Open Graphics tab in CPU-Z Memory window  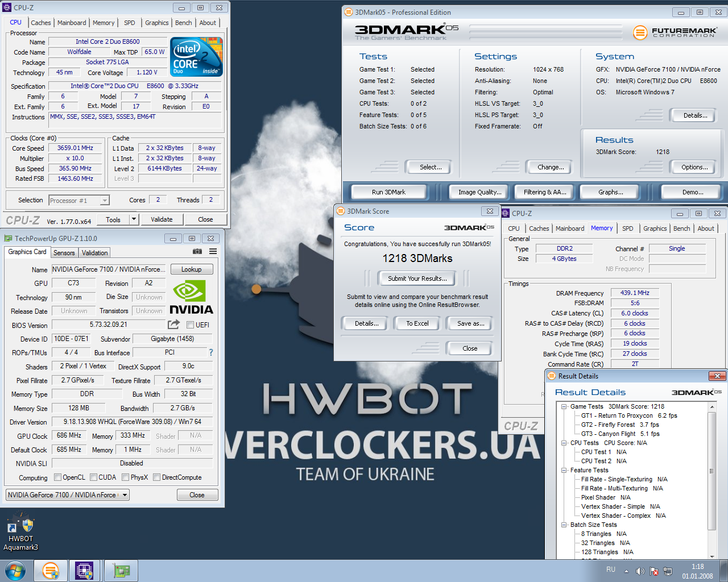click(x=655, y=228)
